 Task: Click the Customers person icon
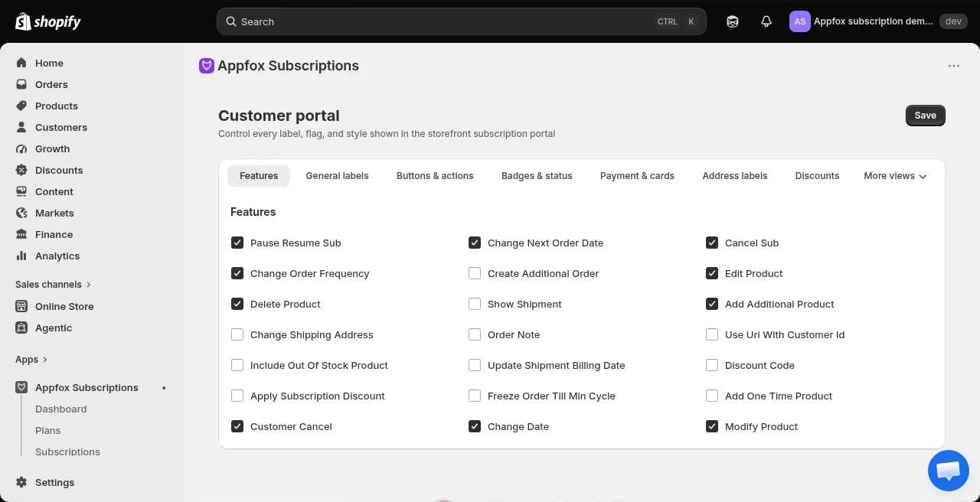tap(21, 127)
